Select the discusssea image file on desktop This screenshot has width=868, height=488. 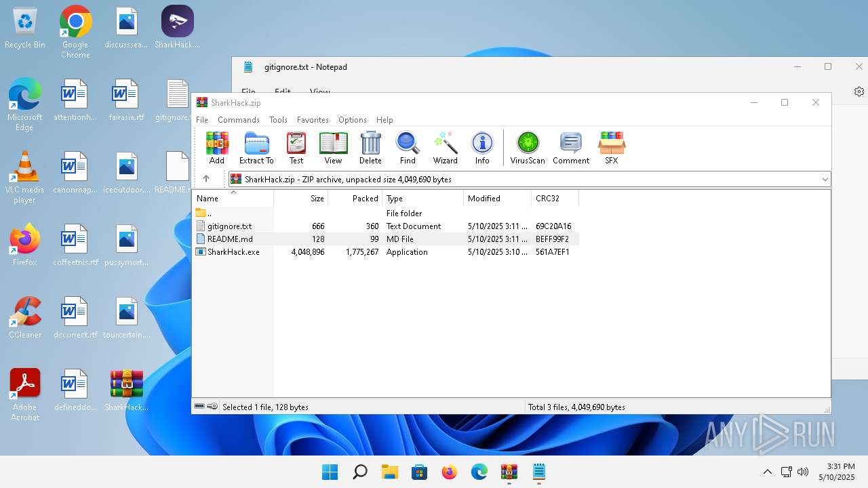tap(127, 28)
